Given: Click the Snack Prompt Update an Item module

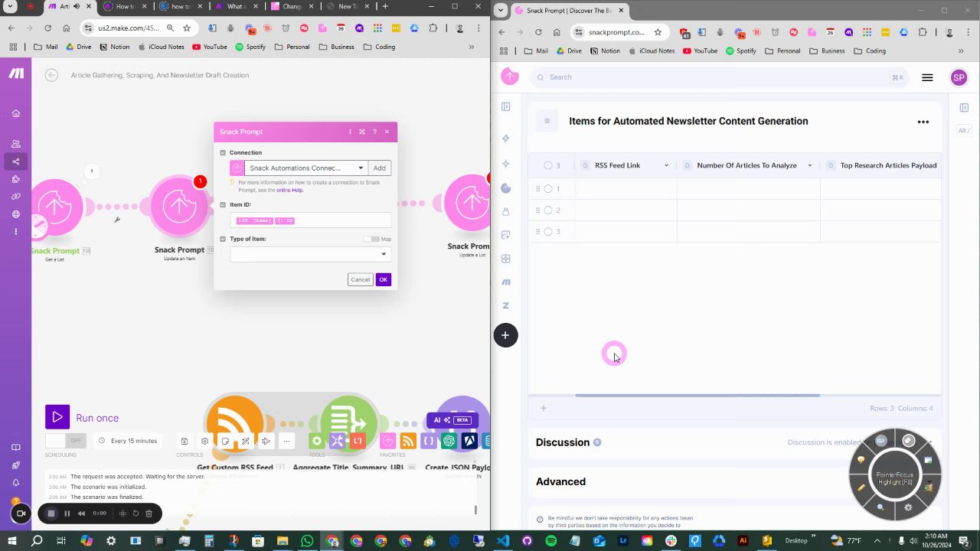Looking at the screenshot, I should click(179, 205).
